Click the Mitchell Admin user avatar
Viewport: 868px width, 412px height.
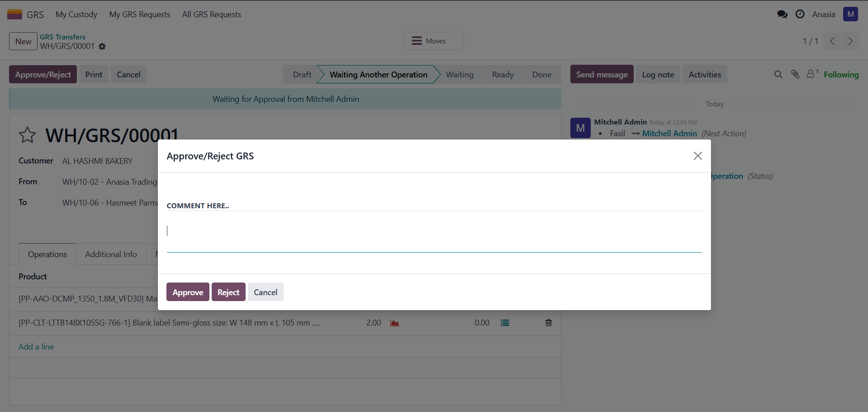point(850,14)
